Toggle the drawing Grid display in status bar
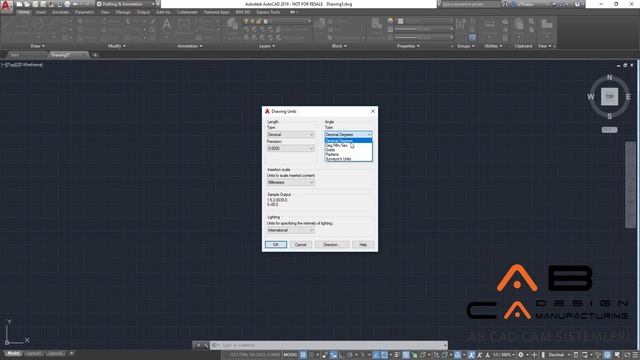640x360 pixels. [x=303, y=355]
